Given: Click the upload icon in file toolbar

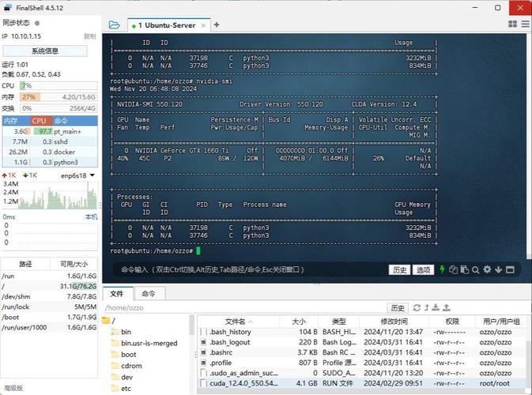Looking at the screenshot, I should [x=447, y=307].
